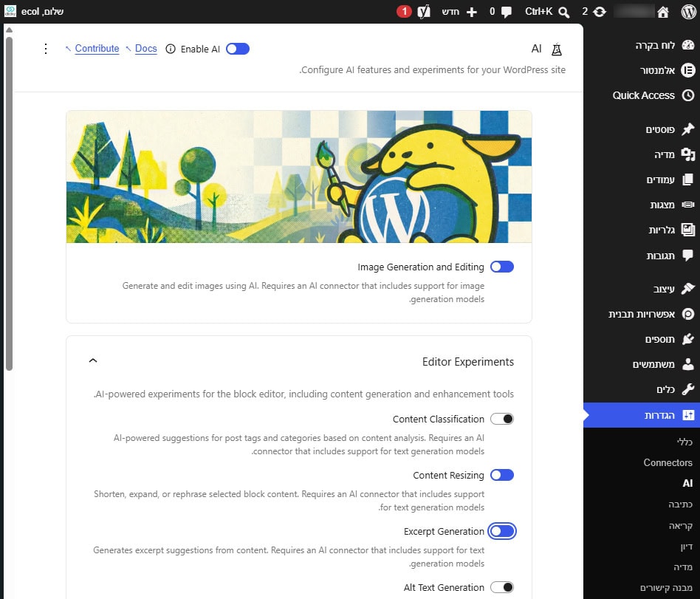Click the Posts pin icon
700x599 pixels.
[688, 129]
